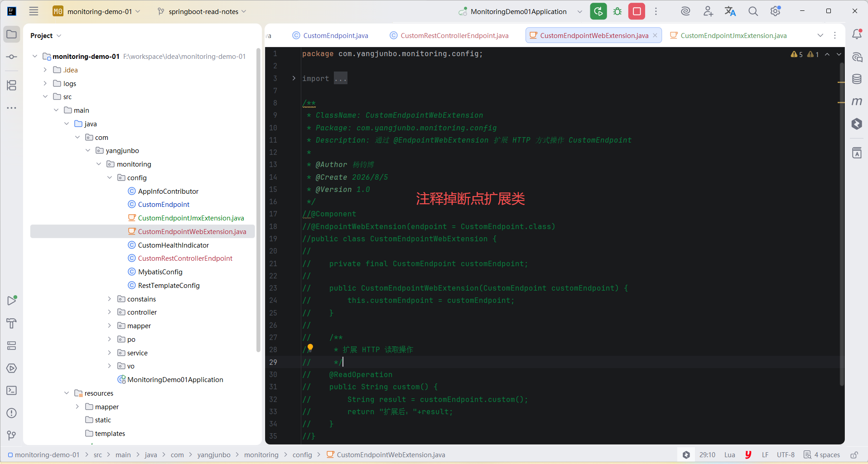Open CustomHealthIndicator class
Screen dimensions: 868x464
tap(174, 245)
